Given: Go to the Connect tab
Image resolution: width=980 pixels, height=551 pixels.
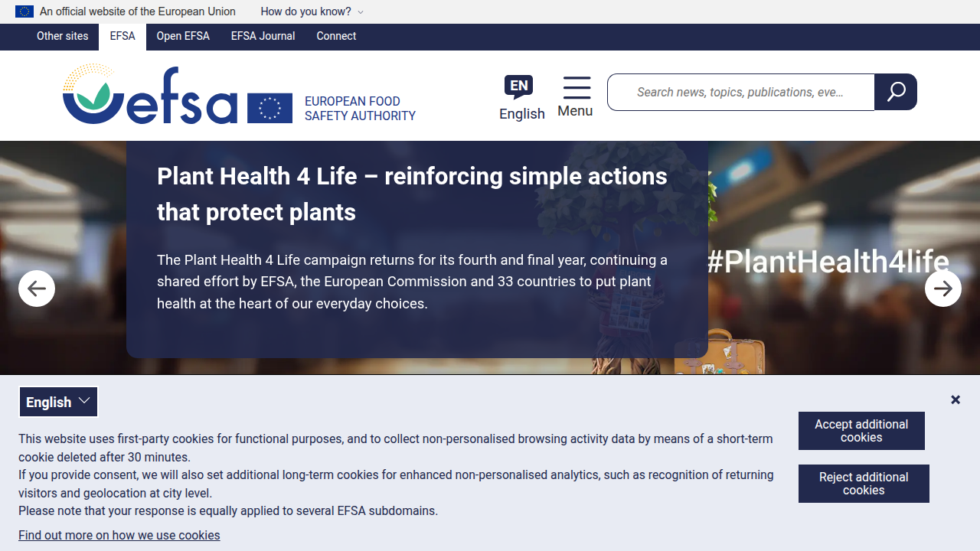Looking at the screenshot, I should pyautogui.click(x=336, y=36).
